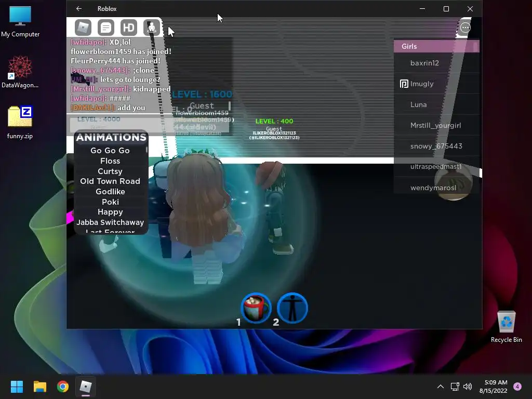
Task: Play the Happy animation
Action: coord(110,212)
